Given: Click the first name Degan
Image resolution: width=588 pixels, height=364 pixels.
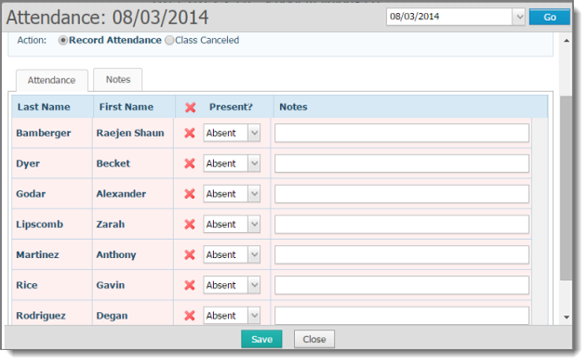Looking at the screenshot, I should coord(111,315).
